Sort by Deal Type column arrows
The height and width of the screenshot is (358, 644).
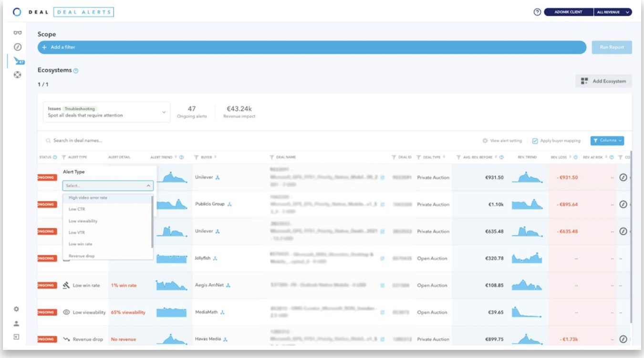[444, 157]
